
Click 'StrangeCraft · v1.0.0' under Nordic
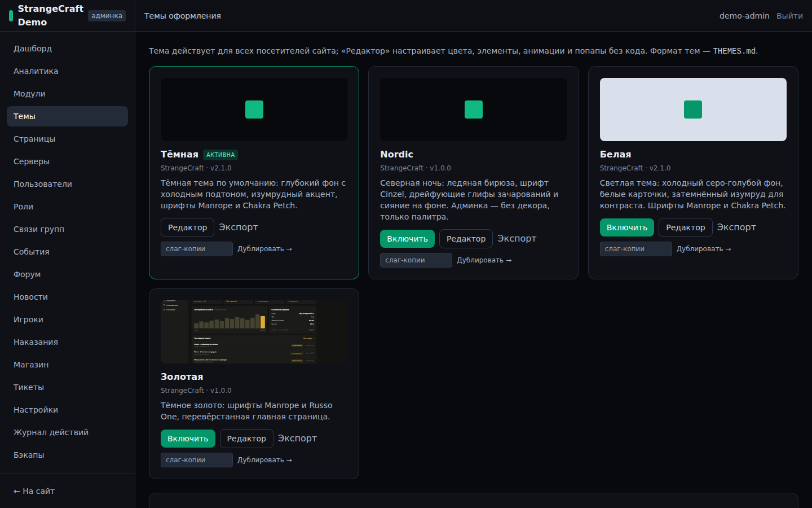(416, 168)
